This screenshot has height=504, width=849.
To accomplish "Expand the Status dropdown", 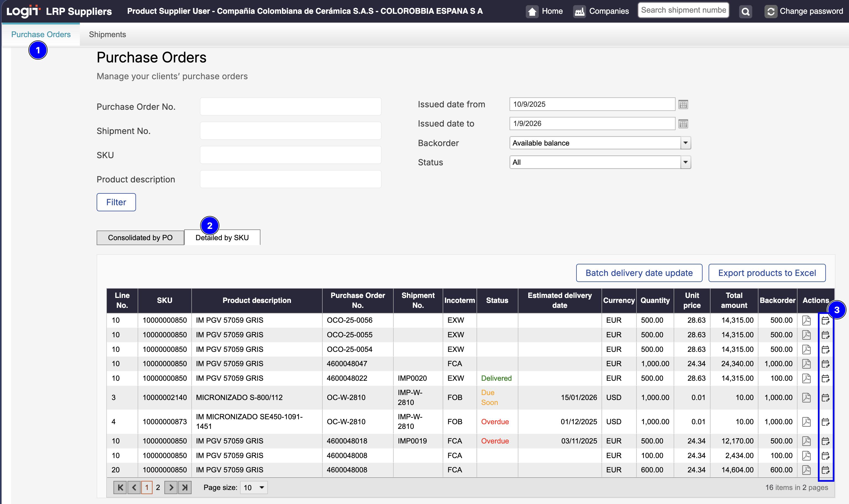I will pyautogui.click(x=685, y=162).
